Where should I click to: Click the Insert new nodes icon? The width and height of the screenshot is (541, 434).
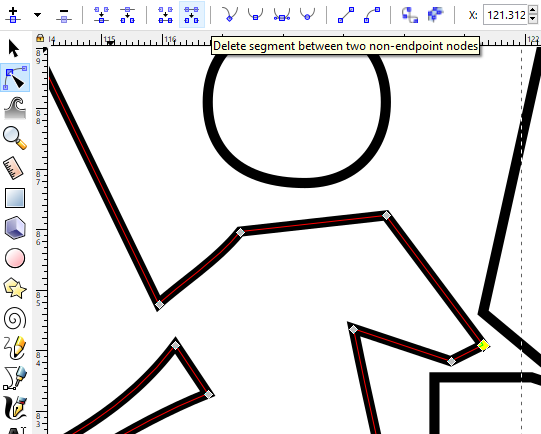point(13,15)
